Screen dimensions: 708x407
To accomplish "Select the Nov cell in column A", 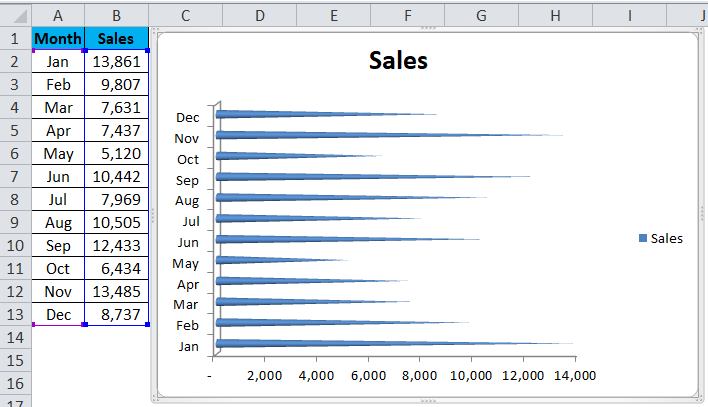I will click(58, 292).
